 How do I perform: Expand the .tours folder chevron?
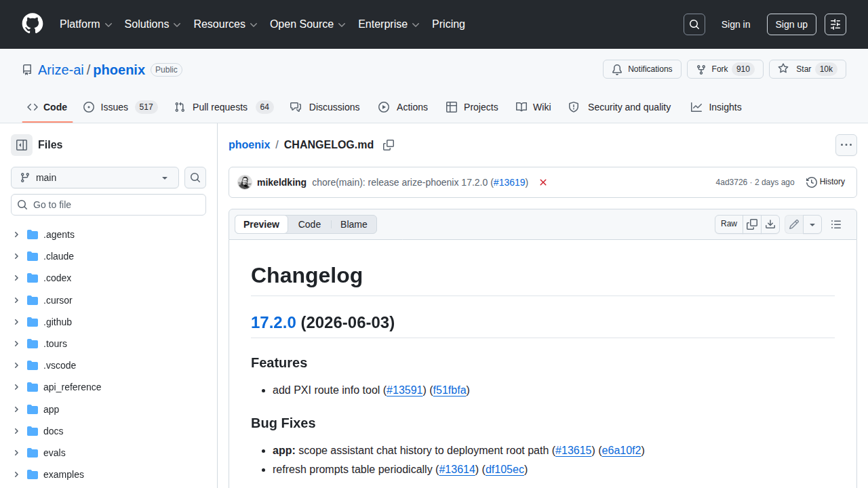[x=16, y=344]
